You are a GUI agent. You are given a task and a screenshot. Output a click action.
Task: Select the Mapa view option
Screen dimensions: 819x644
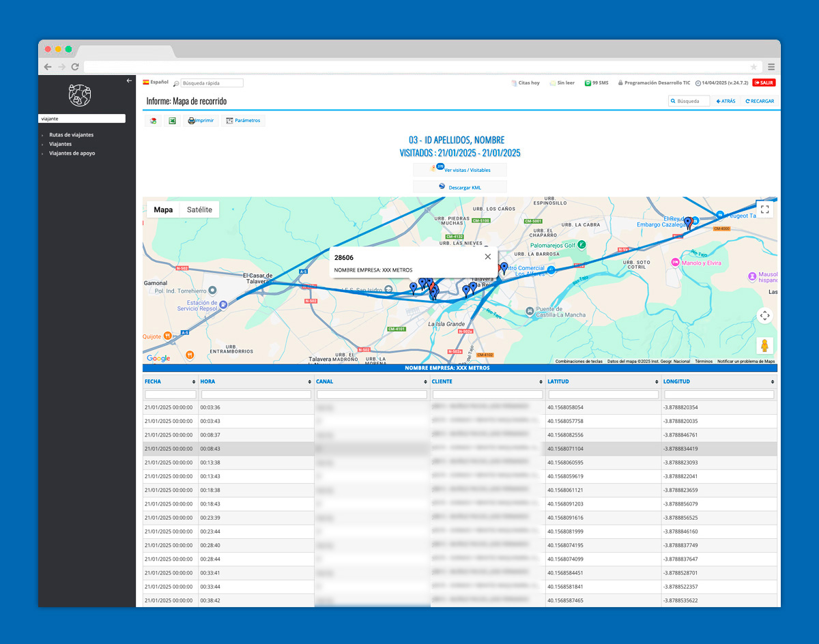click(163, 209)
